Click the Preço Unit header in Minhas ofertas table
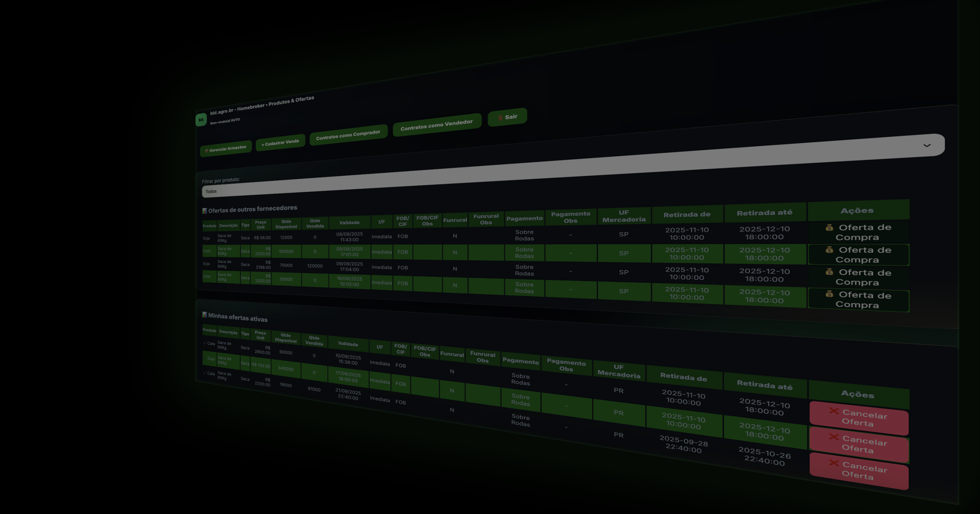This screenshot has width=980, height=514. point(260,335)
